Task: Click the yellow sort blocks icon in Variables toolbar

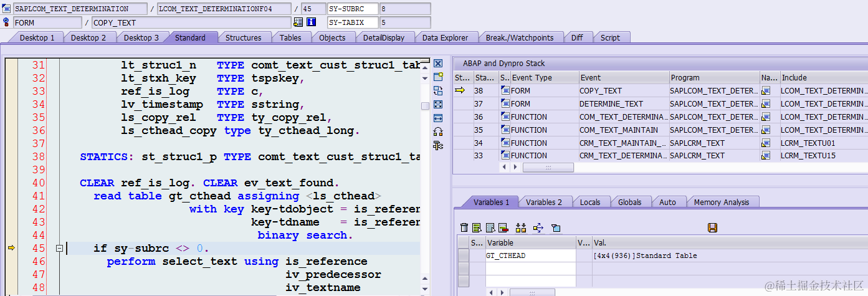Action: click(522, 227)
